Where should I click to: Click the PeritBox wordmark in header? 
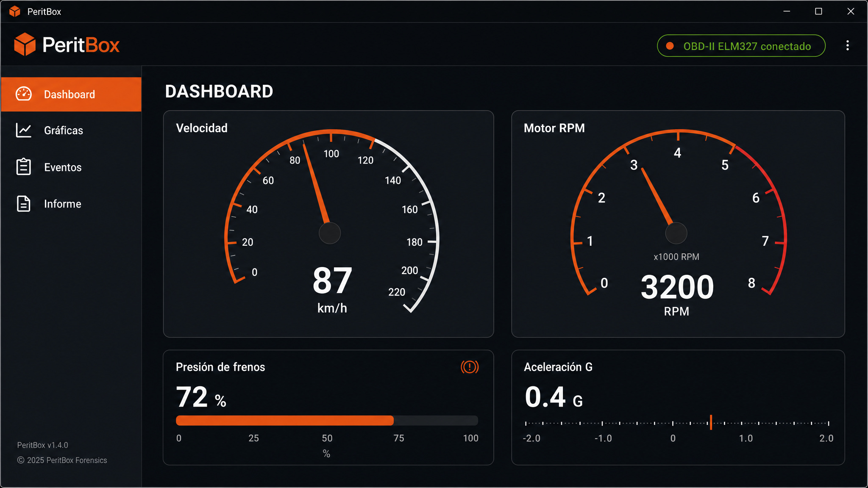81,45
